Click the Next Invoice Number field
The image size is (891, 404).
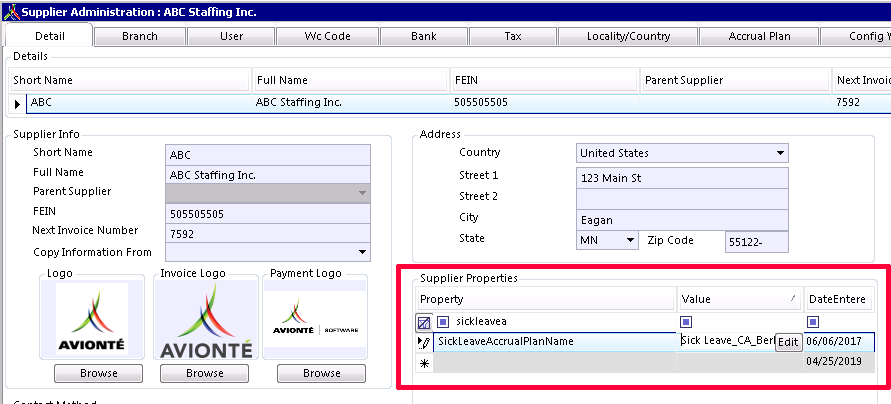pyautogui.click(x=267, y=234)
